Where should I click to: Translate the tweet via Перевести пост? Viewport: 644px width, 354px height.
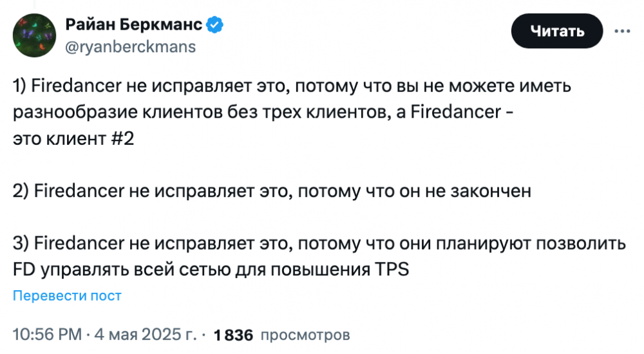68,295
